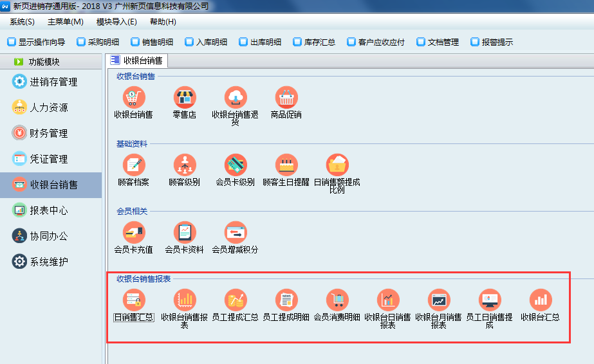This screenshot has width=594, height=364.
Task: Open the 商品促销 product promotion icon
Action: 286,98
